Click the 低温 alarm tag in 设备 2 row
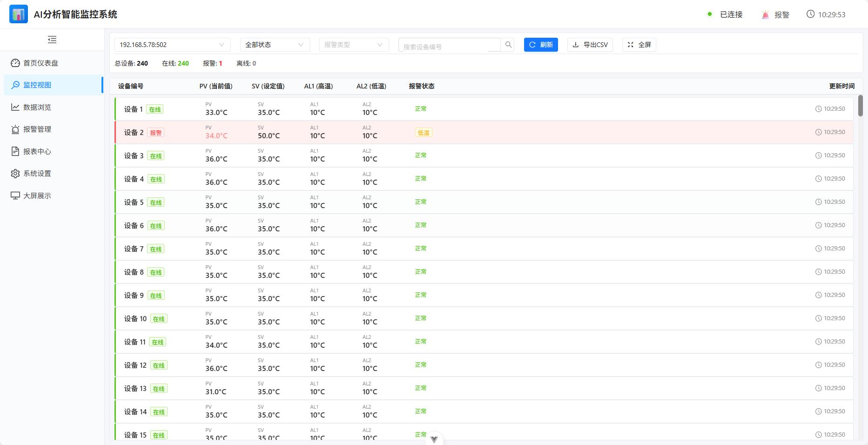 [424, 133]
